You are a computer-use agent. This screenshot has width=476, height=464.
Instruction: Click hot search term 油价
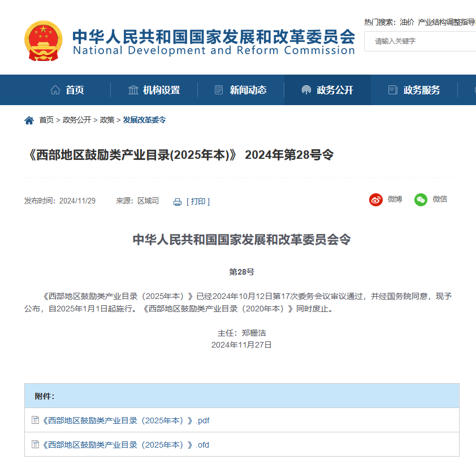[x=407, y=22]
